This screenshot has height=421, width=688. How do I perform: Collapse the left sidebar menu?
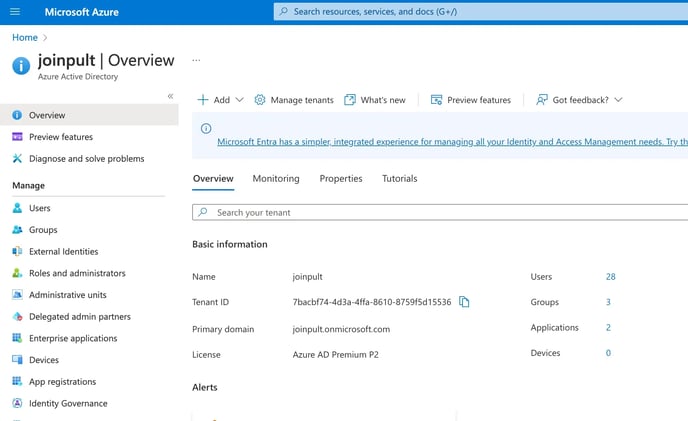point(170,96)
